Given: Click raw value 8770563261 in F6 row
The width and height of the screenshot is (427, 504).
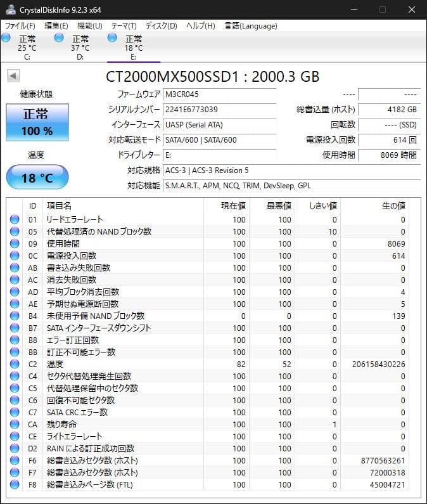Looking at the screenshot, I should pos(383,461).
